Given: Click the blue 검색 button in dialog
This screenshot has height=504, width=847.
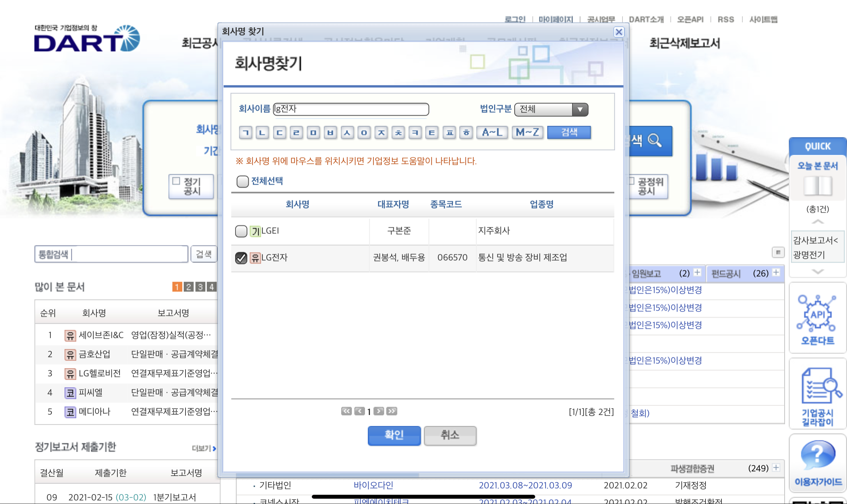Looking at the screenshot, I should [569, 133].
